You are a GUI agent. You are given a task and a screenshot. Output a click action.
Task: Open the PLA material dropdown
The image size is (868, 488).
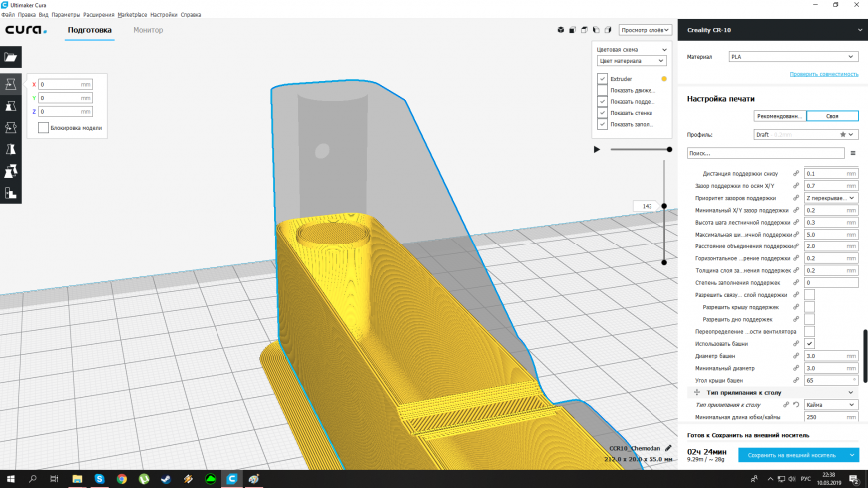pos(793,57)
